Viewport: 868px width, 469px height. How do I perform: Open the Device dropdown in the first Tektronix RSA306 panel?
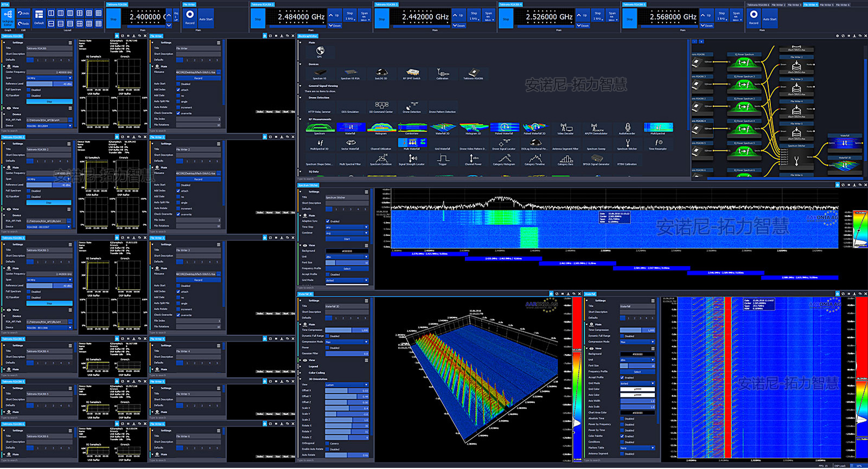click(49, 126)
